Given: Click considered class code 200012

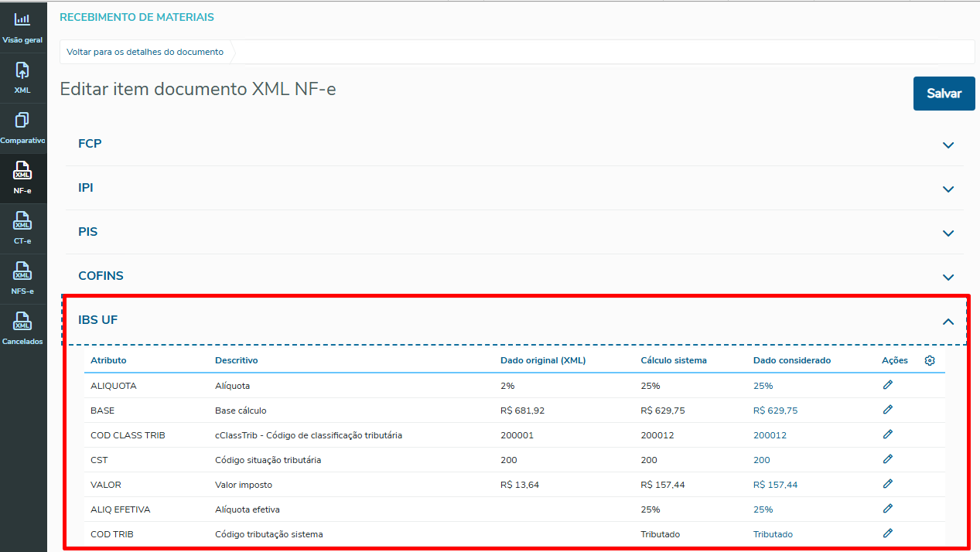Looking at the screenshot, I should click(770, 435).
